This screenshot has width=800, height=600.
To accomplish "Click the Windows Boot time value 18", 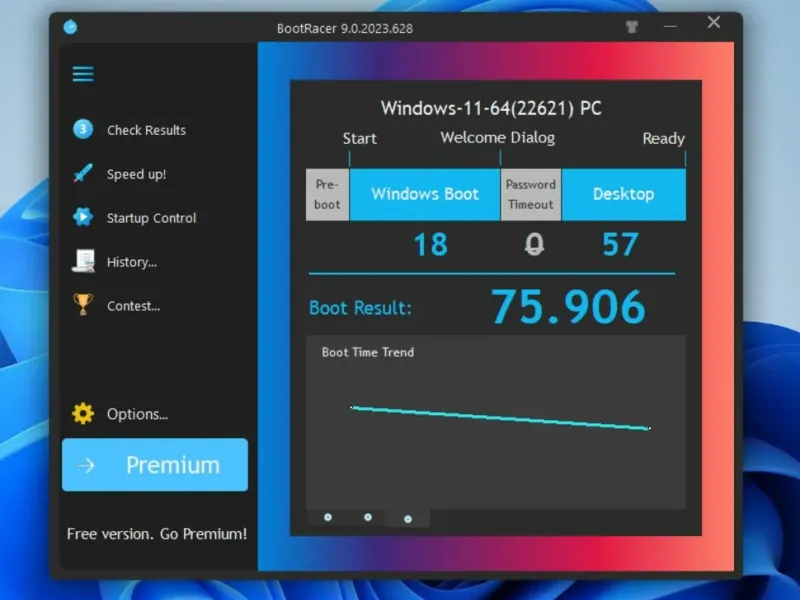I will (431, 244).
